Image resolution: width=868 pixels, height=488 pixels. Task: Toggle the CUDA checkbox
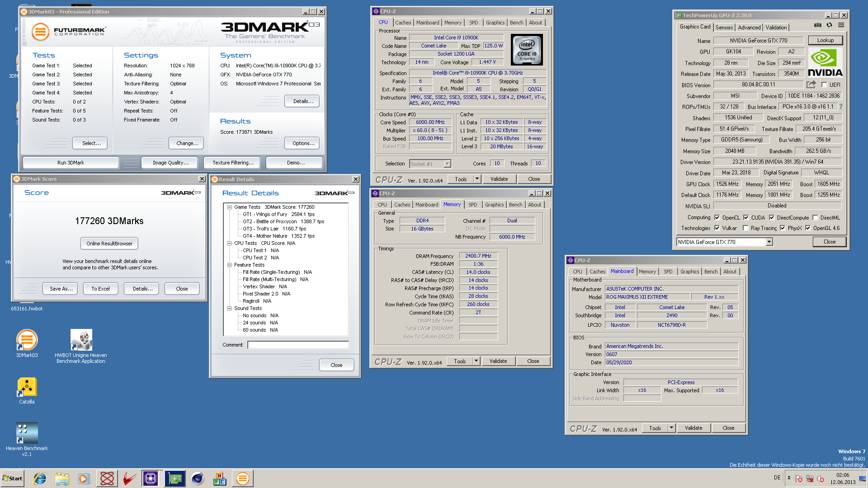tap(746, 217)
